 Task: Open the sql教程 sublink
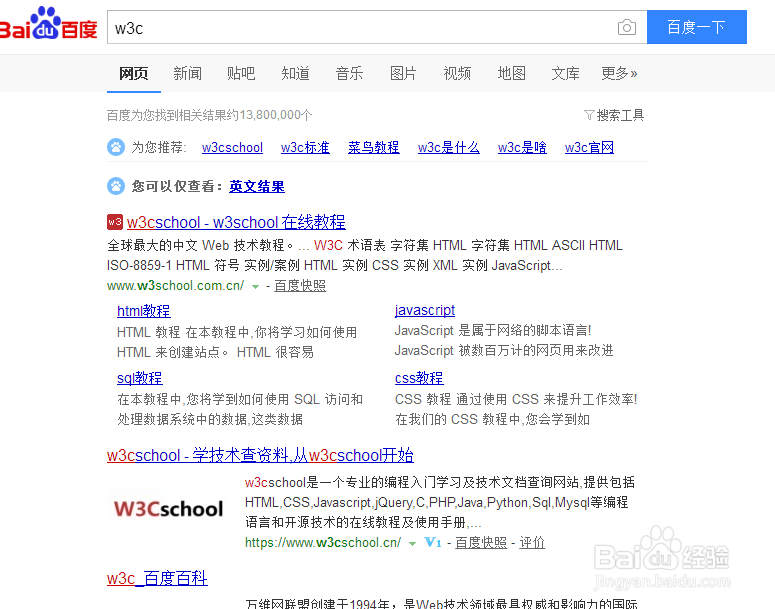[140, 378]
